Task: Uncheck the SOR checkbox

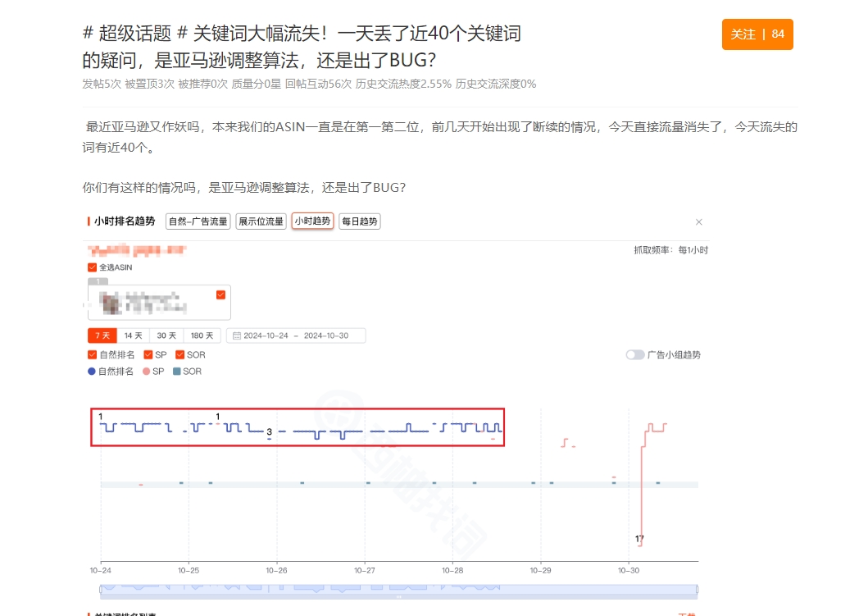Action: 180,354
